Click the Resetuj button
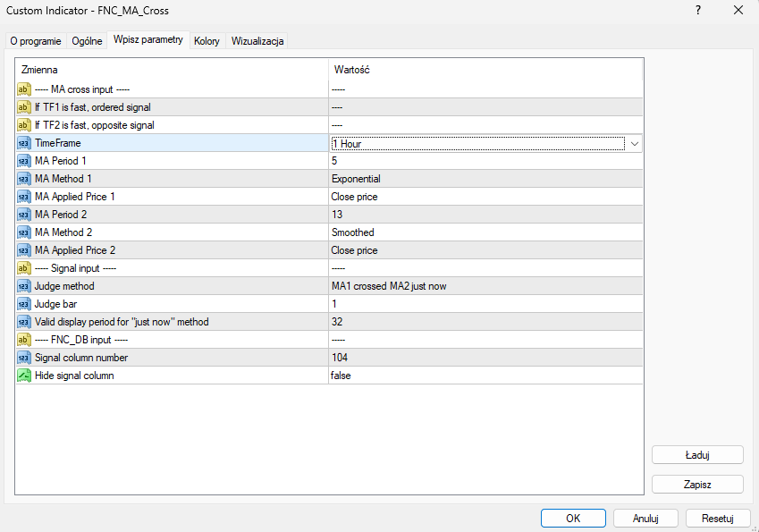759x532 pixels. coord(717,518)
